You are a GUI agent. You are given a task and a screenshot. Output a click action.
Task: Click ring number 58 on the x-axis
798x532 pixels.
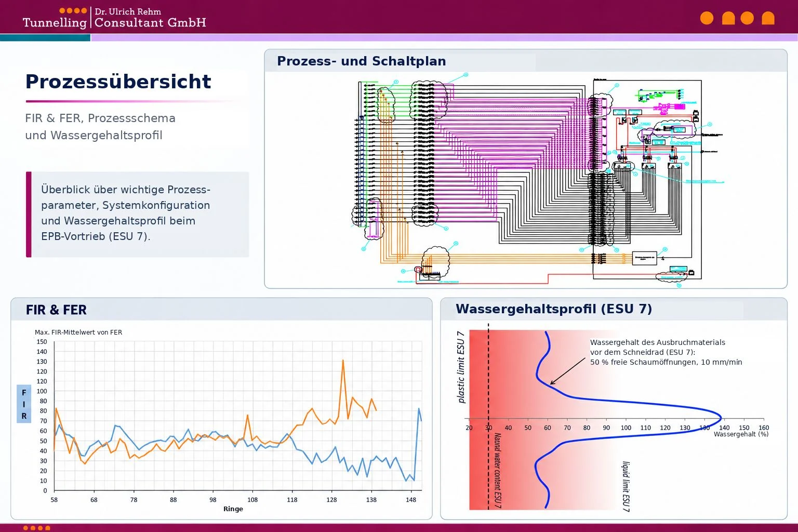tap(54, 500)
